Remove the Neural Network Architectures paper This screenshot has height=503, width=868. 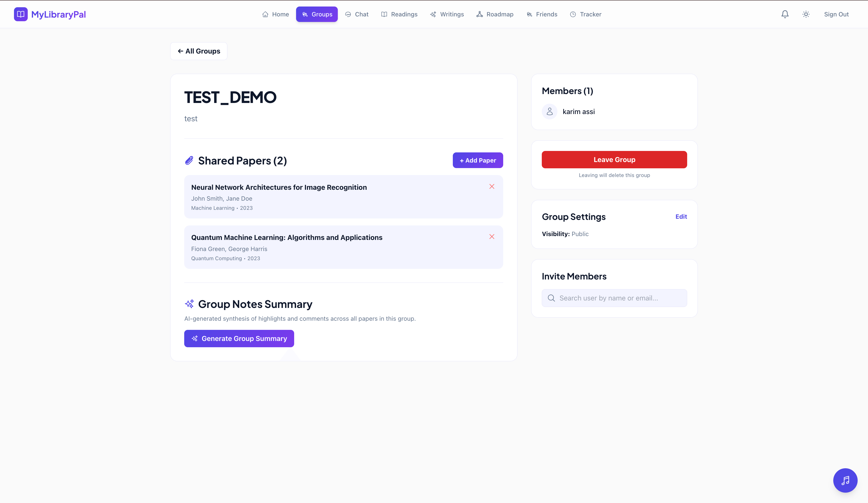click(492, 186)
